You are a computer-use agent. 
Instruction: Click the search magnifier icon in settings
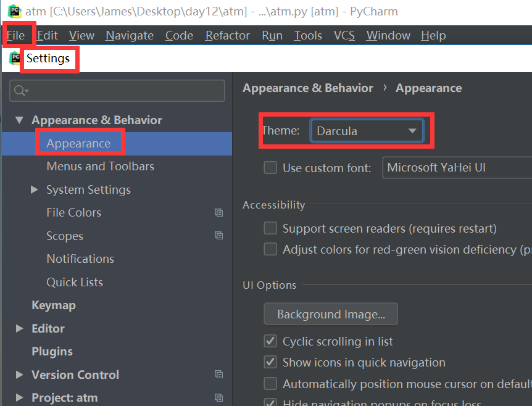21,91
